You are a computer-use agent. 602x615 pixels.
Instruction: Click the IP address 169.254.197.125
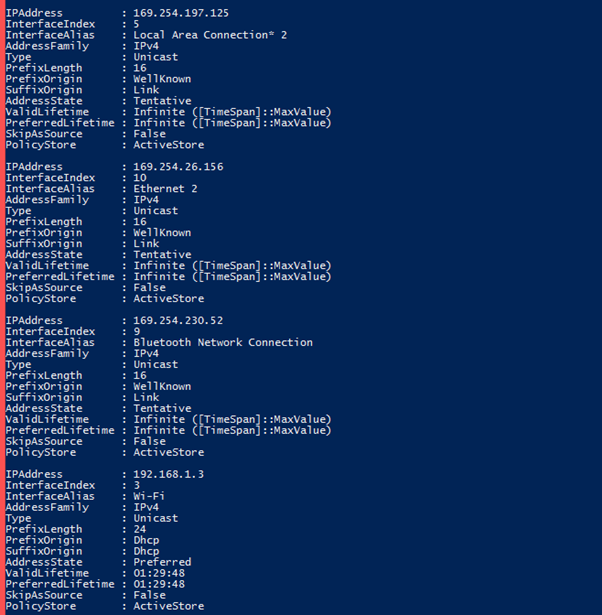[x=181, y=13]
